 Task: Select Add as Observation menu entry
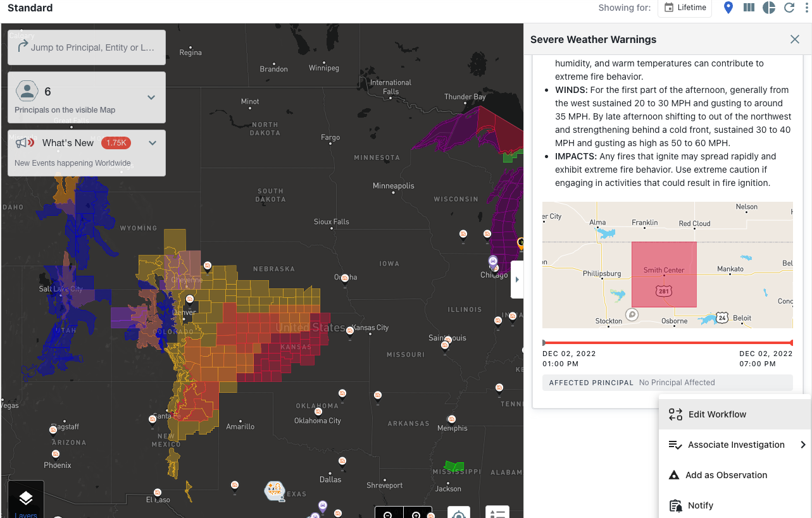(x=735, y=475)
